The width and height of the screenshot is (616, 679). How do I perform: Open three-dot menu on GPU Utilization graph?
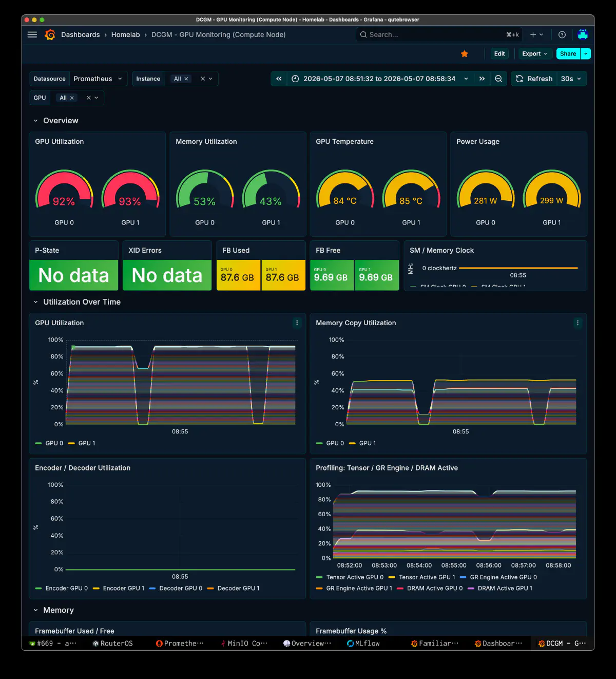[297, 323]
